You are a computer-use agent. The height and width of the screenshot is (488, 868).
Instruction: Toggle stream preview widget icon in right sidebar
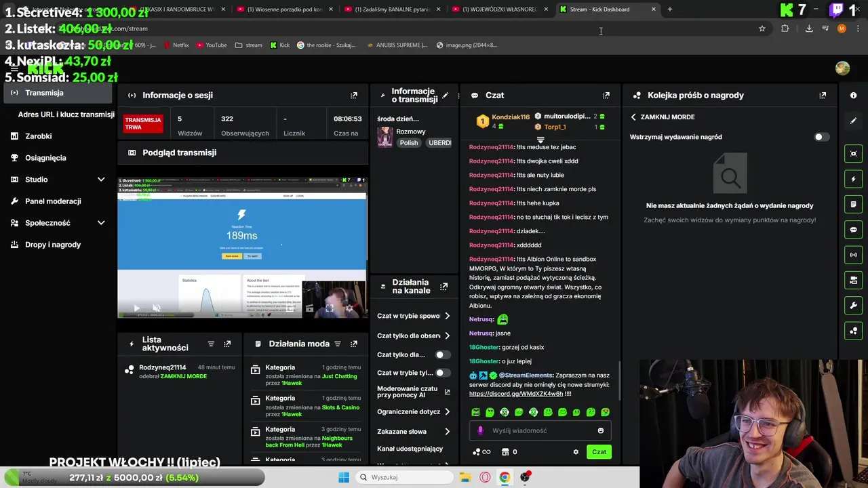coord(853,154)
